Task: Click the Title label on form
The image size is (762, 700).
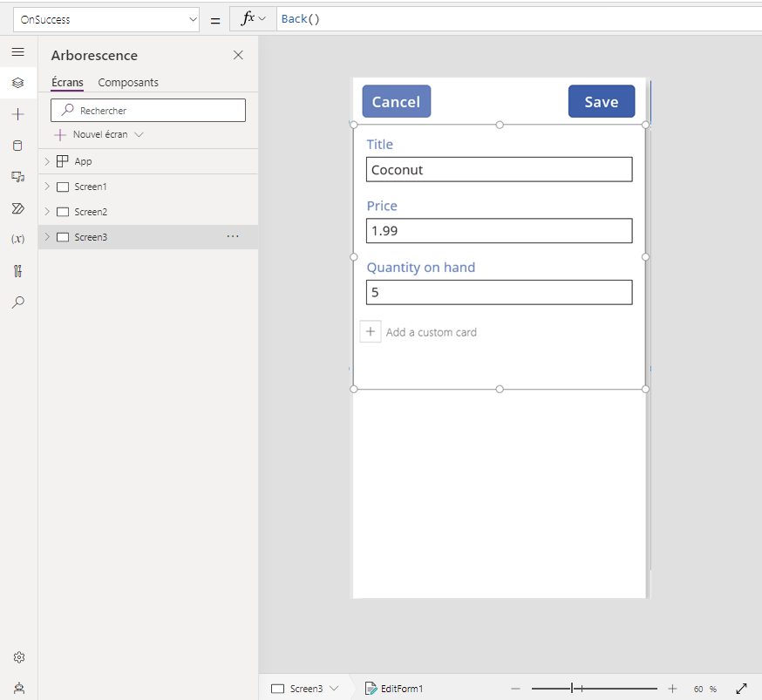Action: point(379,145)
